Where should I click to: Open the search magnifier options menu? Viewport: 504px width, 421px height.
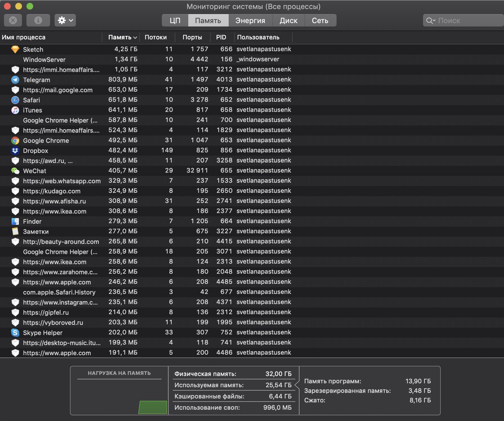(x=430, y=20)
